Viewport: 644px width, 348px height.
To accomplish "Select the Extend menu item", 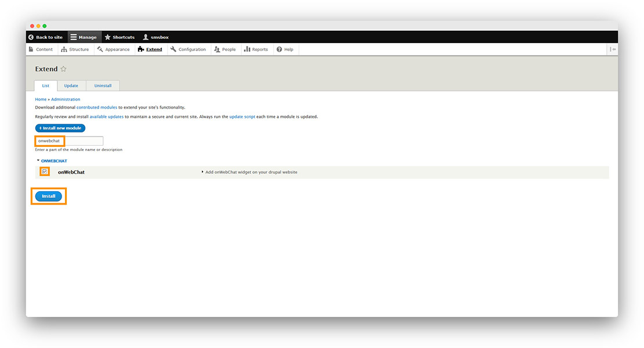I will click(150, 49).
